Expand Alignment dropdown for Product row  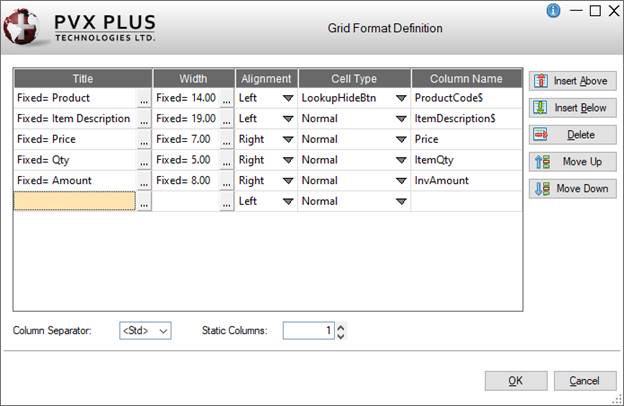(x=288, y=99)
